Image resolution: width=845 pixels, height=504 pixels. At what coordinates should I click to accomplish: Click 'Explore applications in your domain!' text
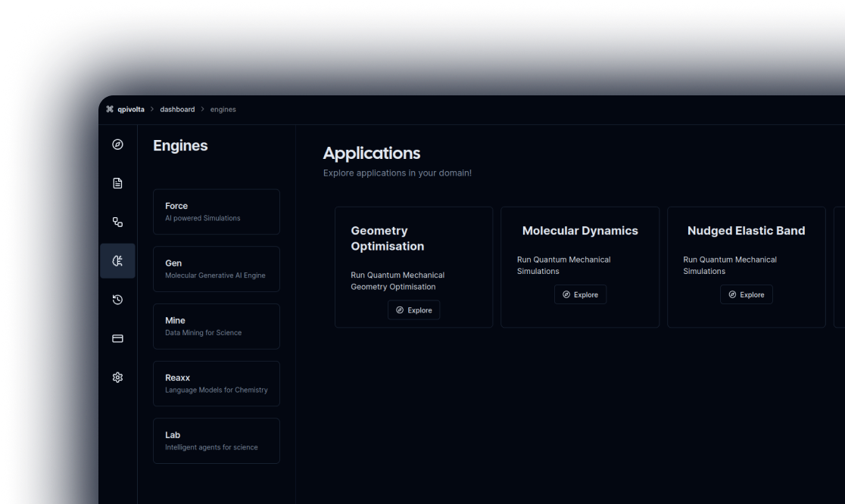coord(398,173)
